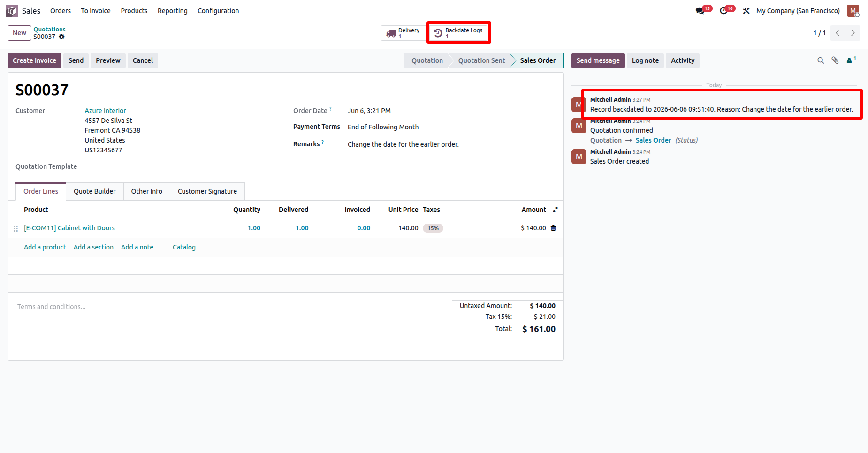
Task: Open the product Catalog link
Action: [184, 247]
